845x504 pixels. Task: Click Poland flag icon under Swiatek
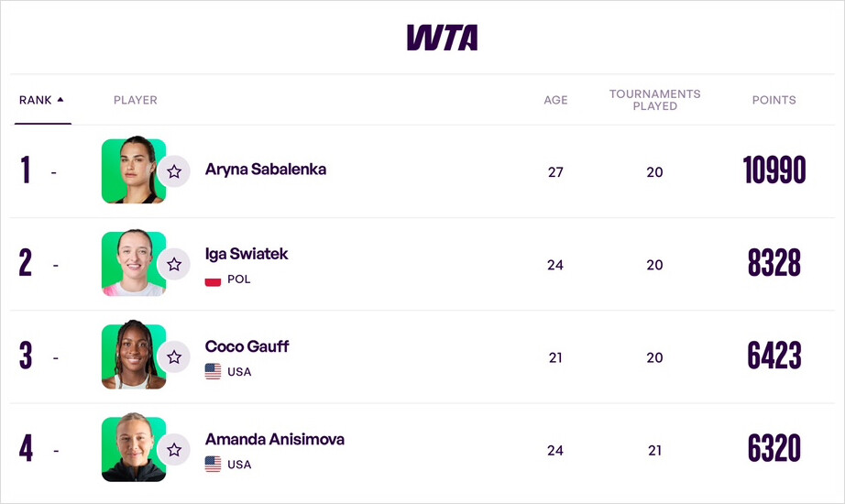213,279
